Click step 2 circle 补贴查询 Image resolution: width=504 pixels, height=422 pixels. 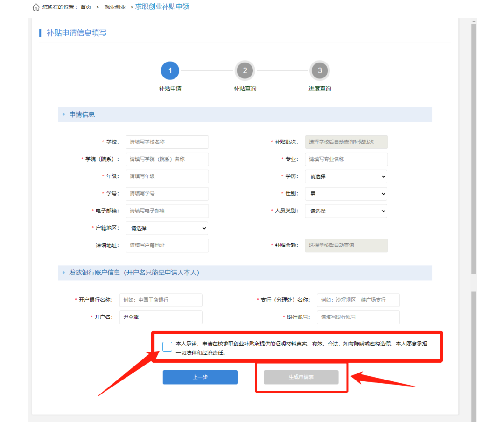[x=245, y=71]
